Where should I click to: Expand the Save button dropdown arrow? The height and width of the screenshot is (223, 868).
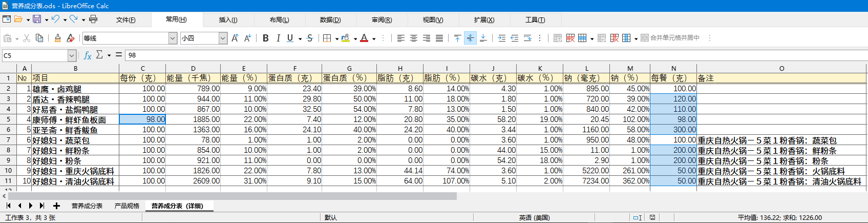pos(47,19)
